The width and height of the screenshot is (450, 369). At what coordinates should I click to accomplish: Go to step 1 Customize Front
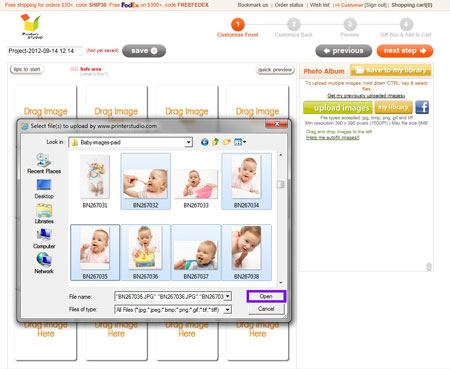coord(238,28)
